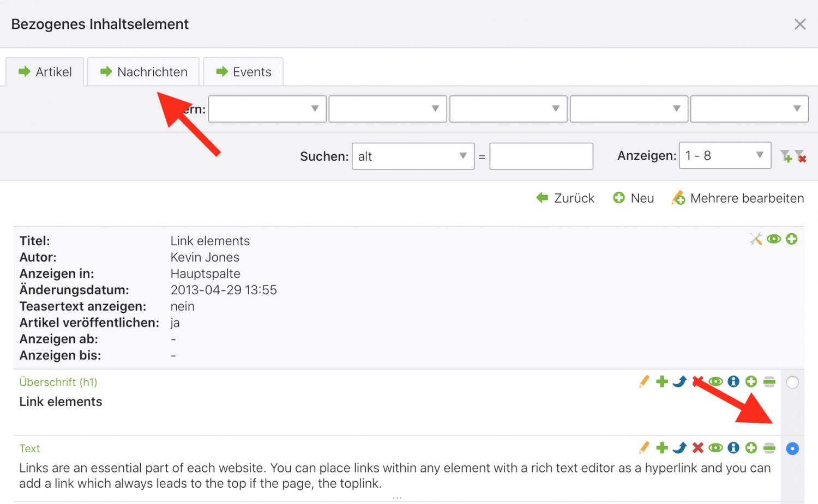818x504 pixels.
Task: Open the first filter dropdown
Action: pos(267,109)
